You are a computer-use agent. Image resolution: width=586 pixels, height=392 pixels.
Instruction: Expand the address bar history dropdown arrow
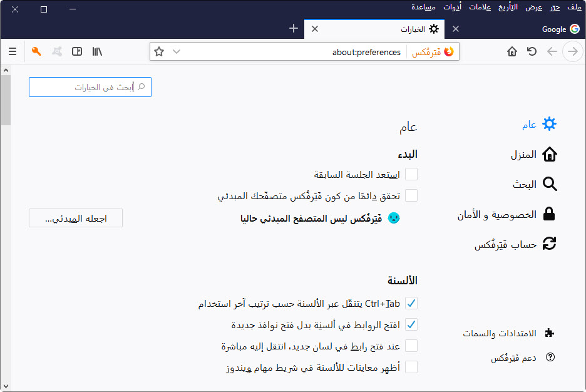pyautogui.click(x=177, y=51)
